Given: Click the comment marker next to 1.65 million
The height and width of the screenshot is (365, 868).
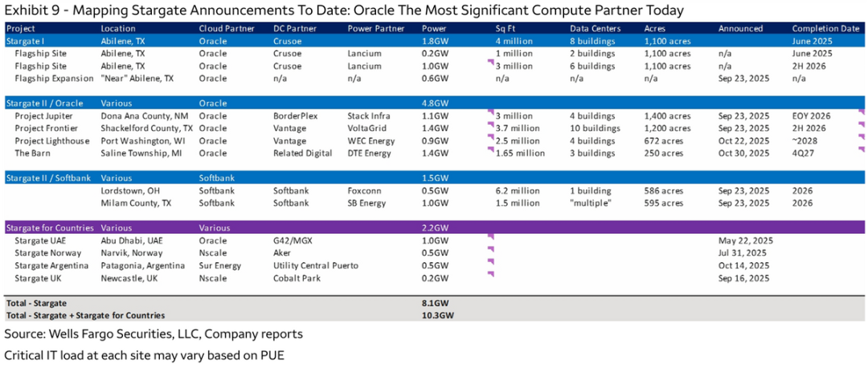Looking at the screenshot, I should [489, 150].
